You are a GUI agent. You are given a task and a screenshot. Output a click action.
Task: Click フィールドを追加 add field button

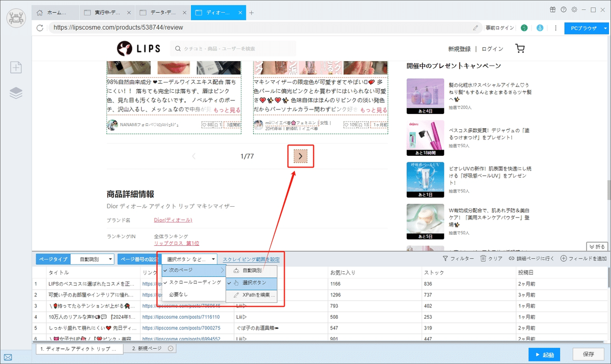[584, 259]
